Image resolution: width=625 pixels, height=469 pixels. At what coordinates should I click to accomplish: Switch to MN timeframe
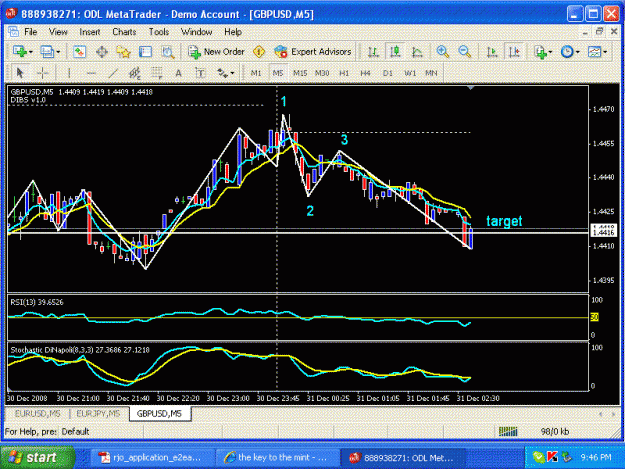[431, 73]
